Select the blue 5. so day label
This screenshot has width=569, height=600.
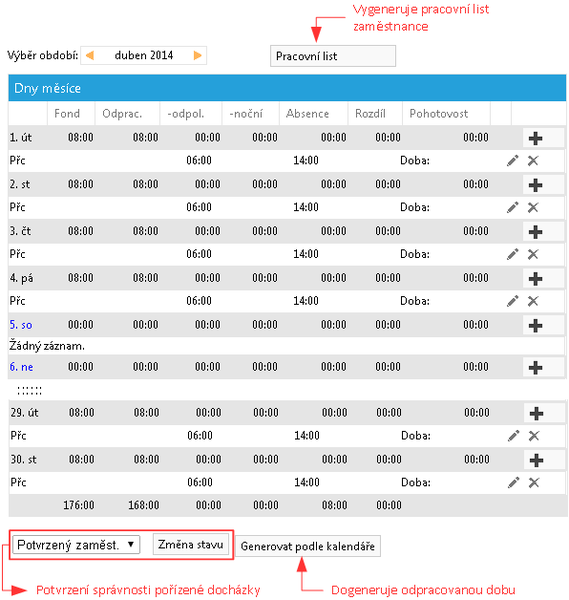[x=21, y=325]
